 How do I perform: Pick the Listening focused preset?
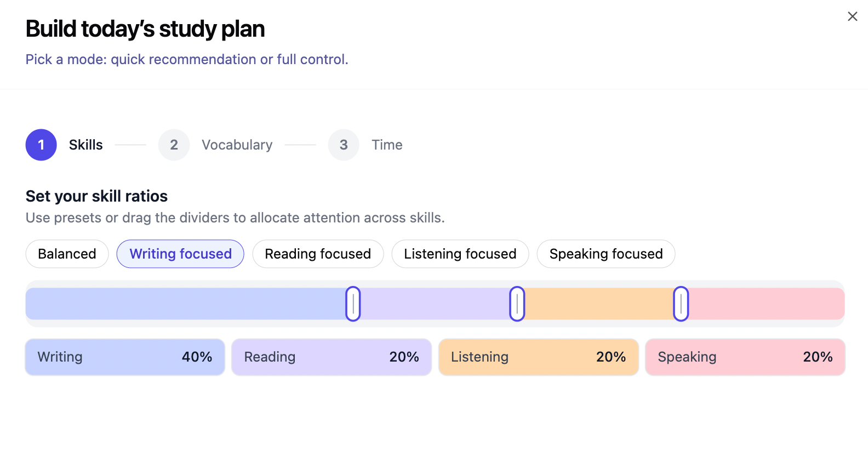click(460, 254)
